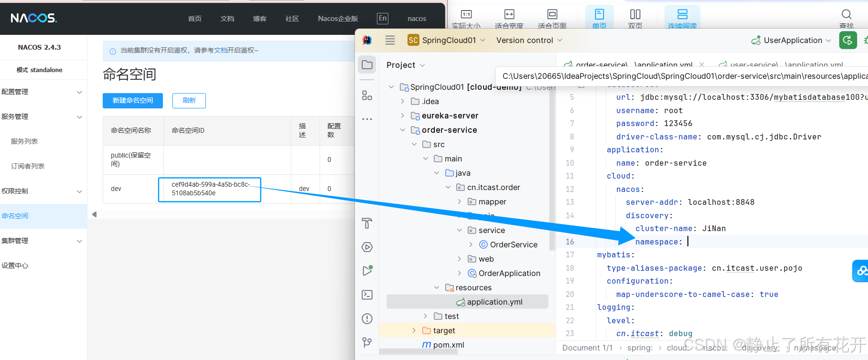The height and width of the screenshot is (360, 868).
Task: Open 首页 in Nacos top navigation
Action: click(194, 19)
